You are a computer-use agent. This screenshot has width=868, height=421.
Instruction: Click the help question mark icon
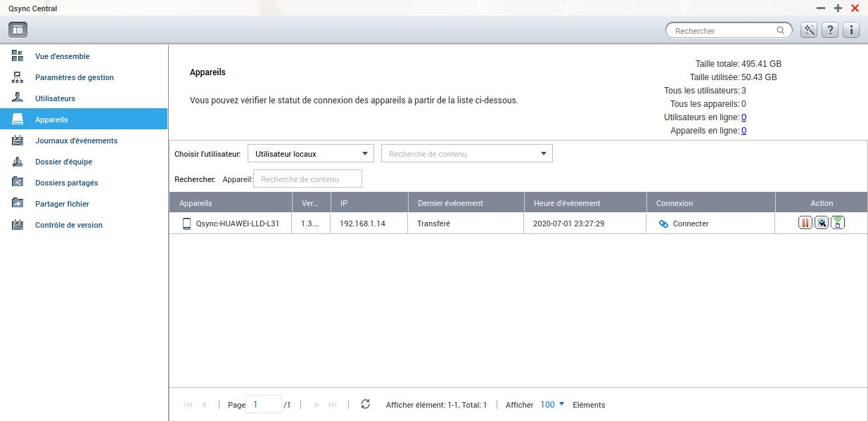coord(830,30)
